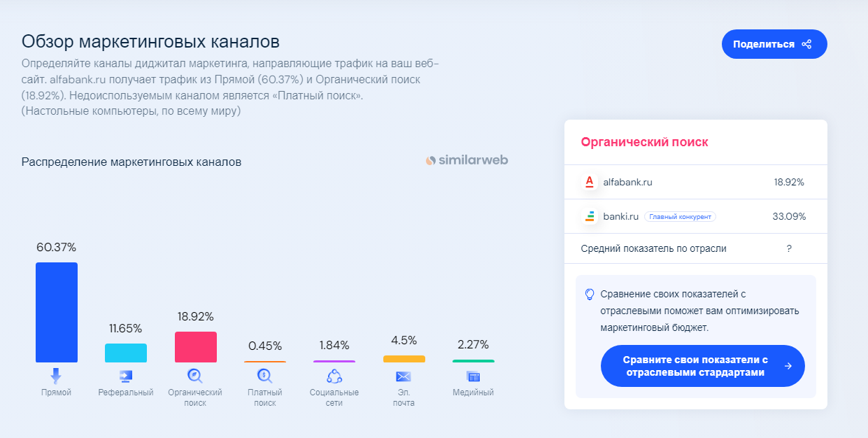The width and height of the screenshot is (868, 438).
Task: Click the industry average question mark
Action: click(789, 248)
